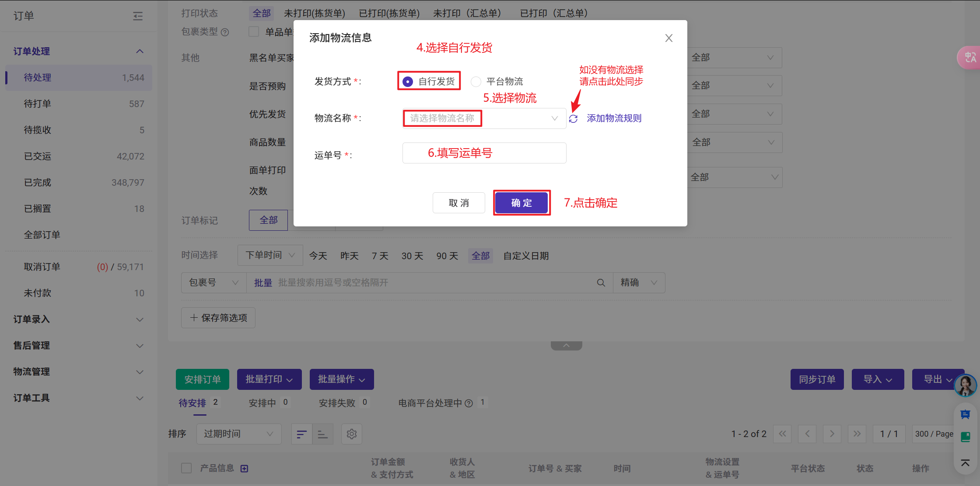The width and height of the screenshot is (980, 486).
Task: Open the 过期时间 sort dropdown
Action: tap(238, 434)
